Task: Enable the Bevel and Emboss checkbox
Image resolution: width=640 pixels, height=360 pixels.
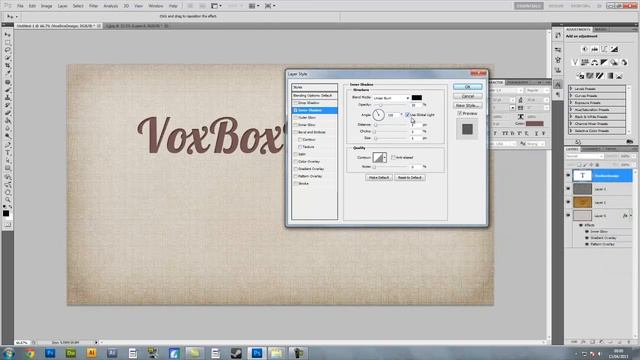Action: pyautogui.click(x=296, y=132)
